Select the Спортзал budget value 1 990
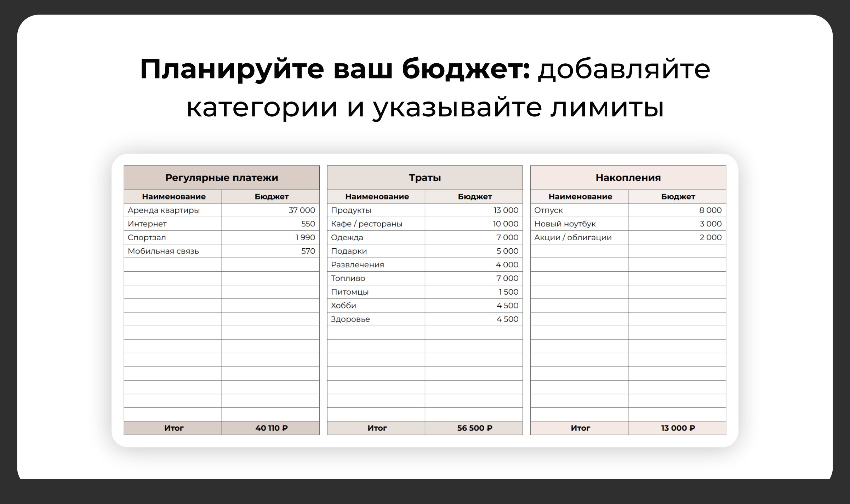The width and height of the screenshot is (850, 504). pos(270,237)
